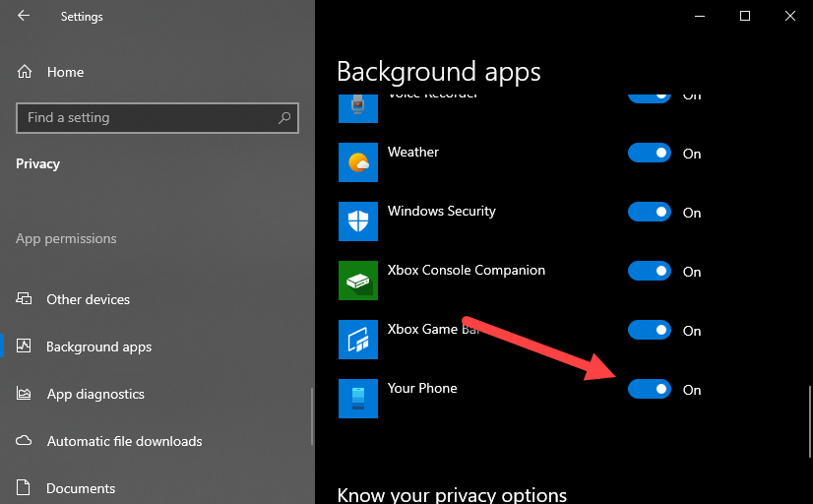Viewport: 813px width, 504px height.
Task: Open the Home icon in sidebar
Action: 25,72
